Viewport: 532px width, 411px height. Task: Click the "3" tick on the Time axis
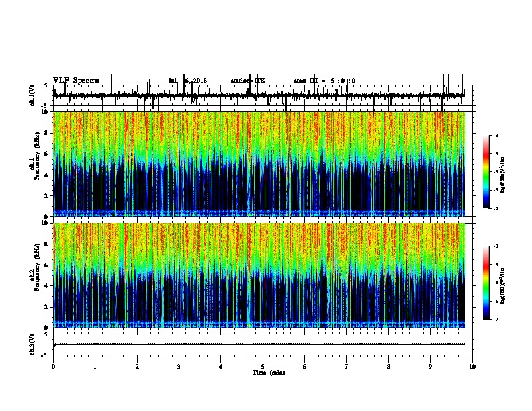click(x=179, y=367)
